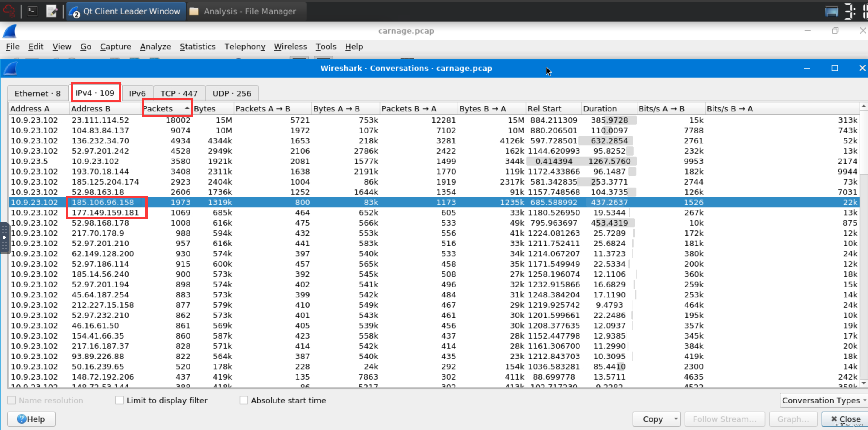The width and height of the screenshot is (868, 430).
Task: Select the row with address 185.106.96.158
Action: click(434, 202)
